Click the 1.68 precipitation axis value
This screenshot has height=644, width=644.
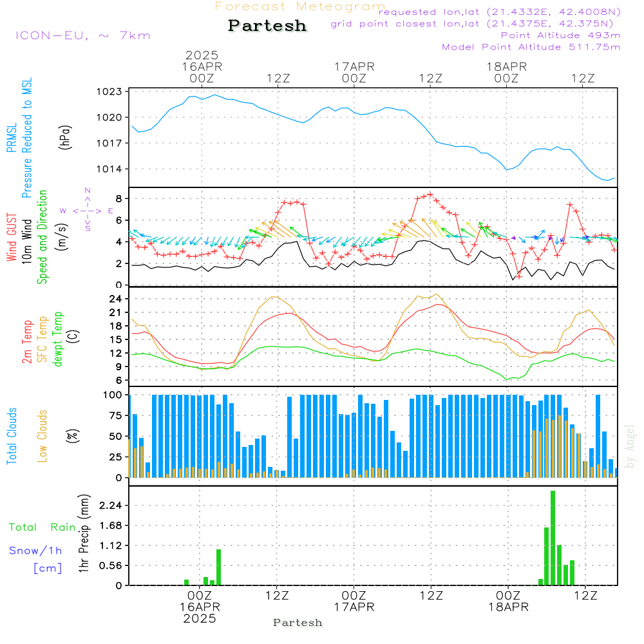pyautogui.click(x=111, y=526)
